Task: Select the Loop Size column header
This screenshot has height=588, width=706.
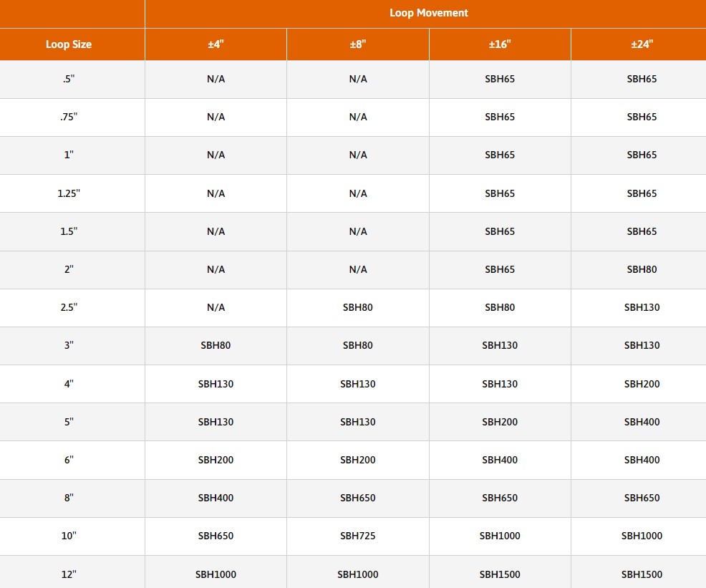Action: click(69, 44)
